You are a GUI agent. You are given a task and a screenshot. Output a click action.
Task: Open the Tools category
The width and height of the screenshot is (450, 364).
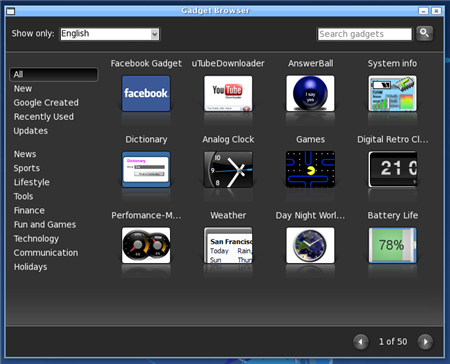pos(23,196)
